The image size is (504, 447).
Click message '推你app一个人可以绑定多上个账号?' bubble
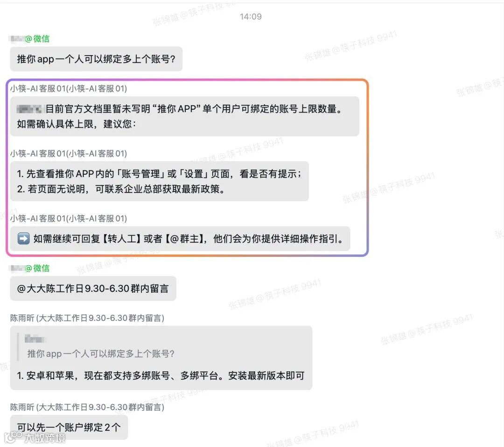96,59
